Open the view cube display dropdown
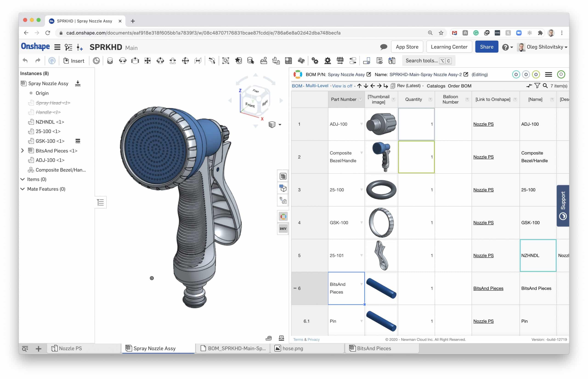This screenshot has height=379, width=588. coord(280,125)
